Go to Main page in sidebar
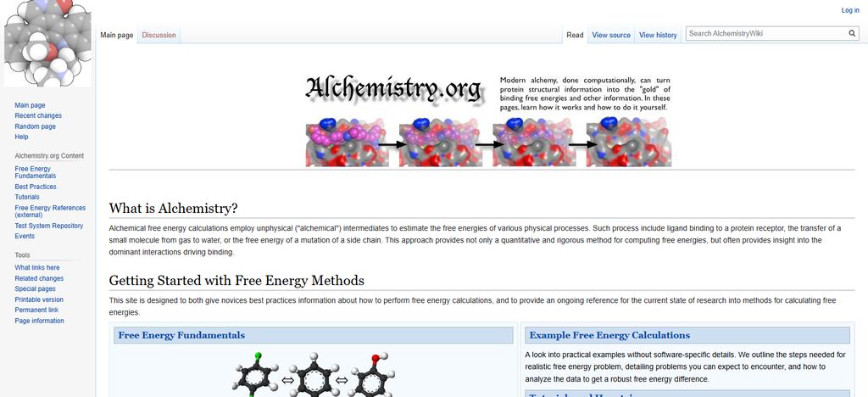868x397 pixels. coord(30,105)
